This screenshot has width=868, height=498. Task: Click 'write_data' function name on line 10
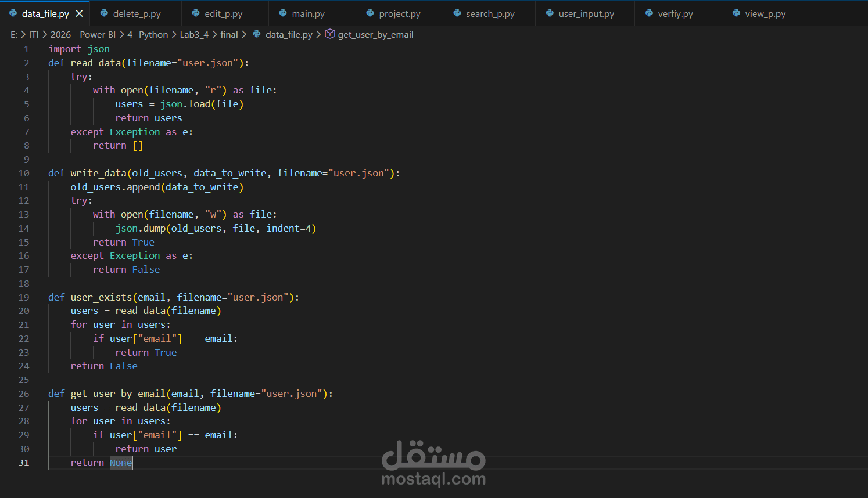(x=99, y=174)
